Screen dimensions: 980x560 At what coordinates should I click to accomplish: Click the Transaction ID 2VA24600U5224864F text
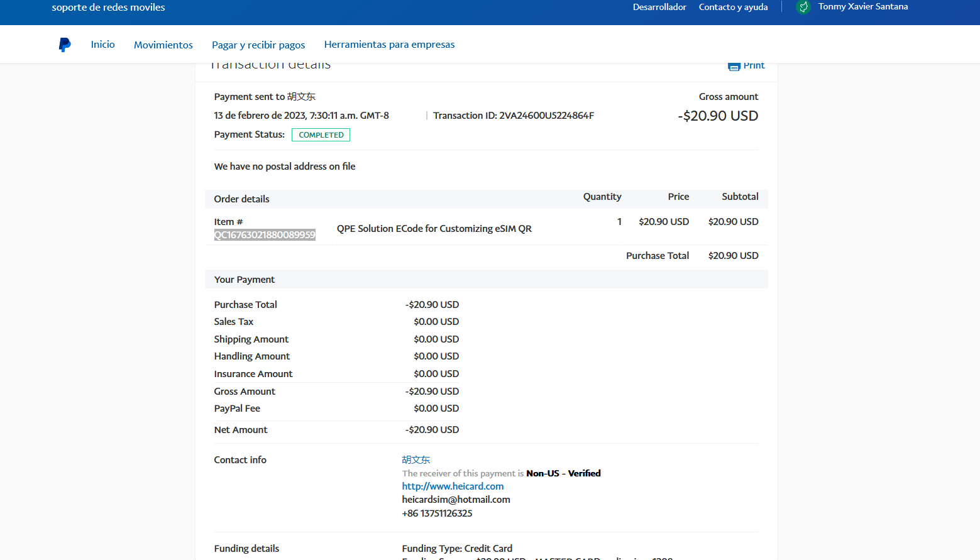click(x=514, y=116)
